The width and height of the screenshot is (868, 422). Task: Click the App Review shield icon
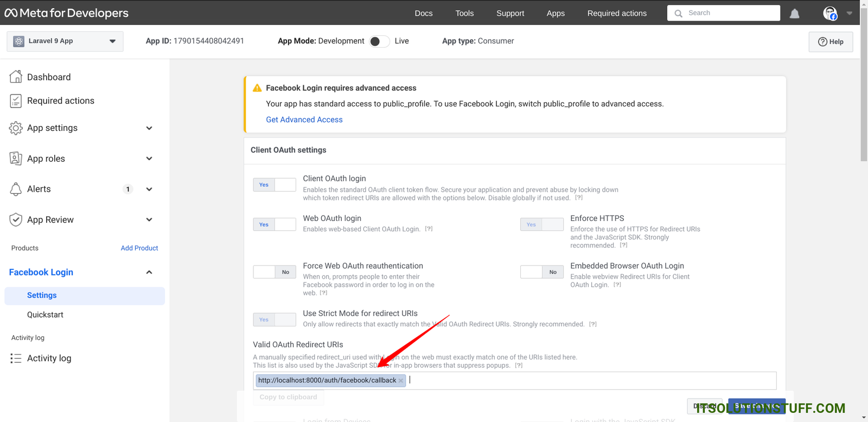(x=16, y=219)
